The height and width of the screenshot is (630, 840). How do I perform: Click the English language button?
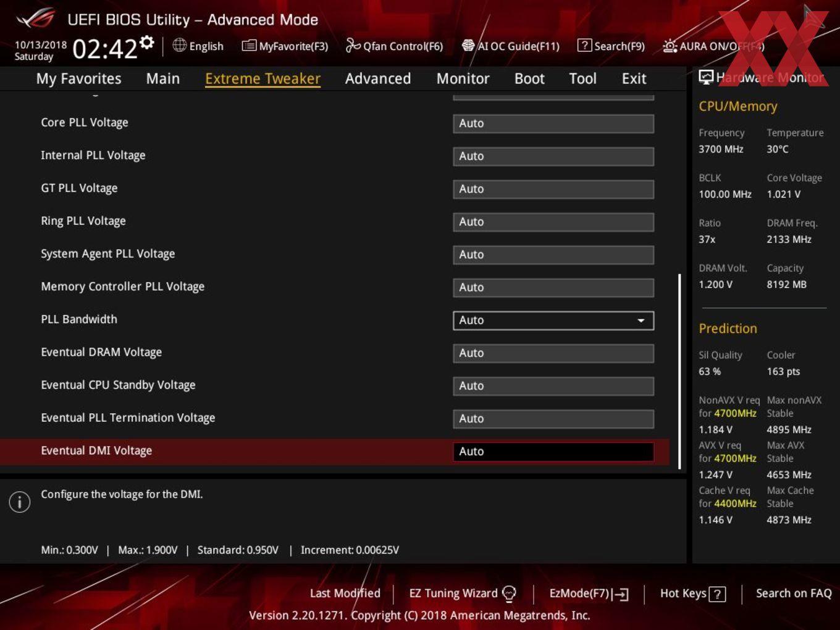pos(198,46)
